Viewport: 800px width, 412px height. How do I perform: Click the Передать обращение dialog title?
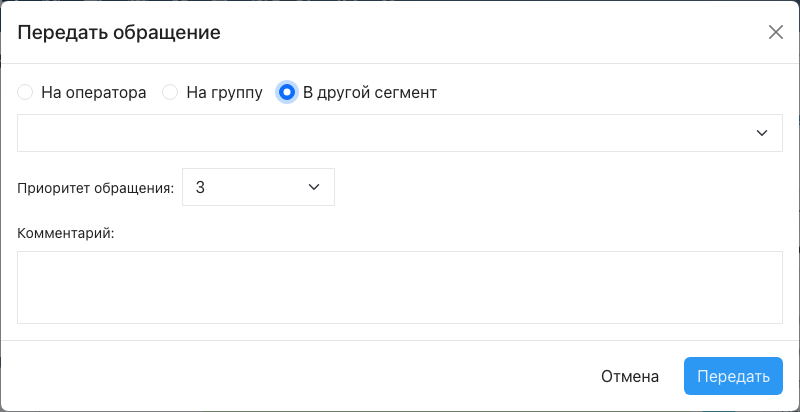(x=119, y=33)
